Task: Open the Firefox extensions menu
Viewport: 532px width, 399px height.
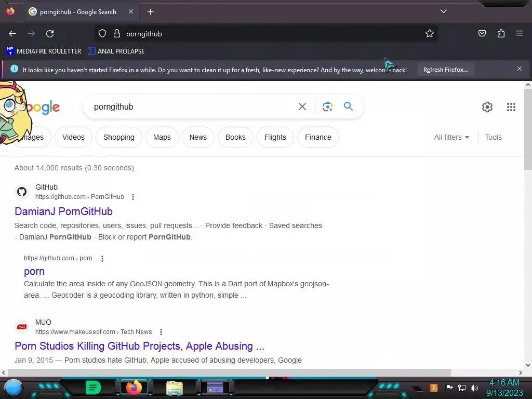Action: [501, 33]
